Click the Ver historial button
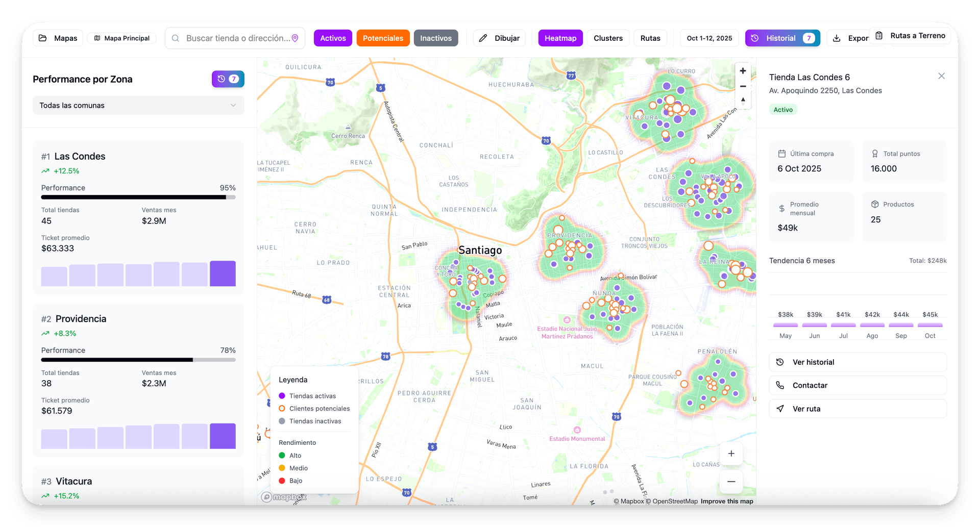The width and height of the screenshot is (980, 527). click(857, 362)
